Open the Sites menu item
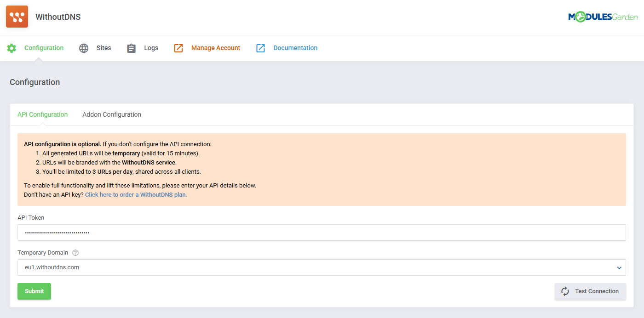 [103, 48]
